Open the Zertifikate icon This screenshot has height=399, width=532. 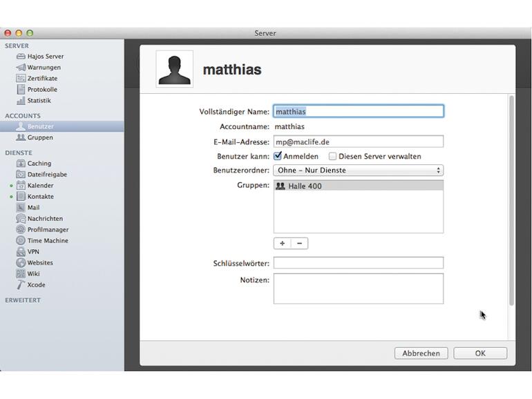pyautogui.click(x=21, y=78)
